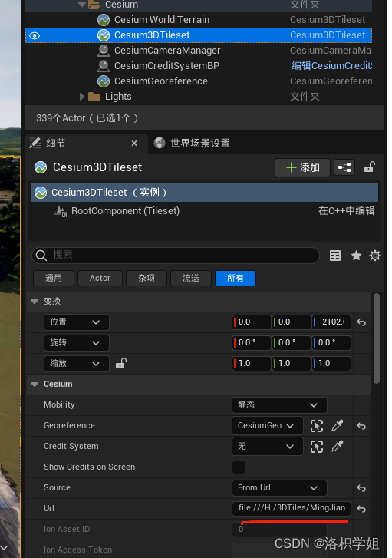Edit position Z value -2102
The height and width of the screenshot is (558, 392).
[x=331, y=322]
